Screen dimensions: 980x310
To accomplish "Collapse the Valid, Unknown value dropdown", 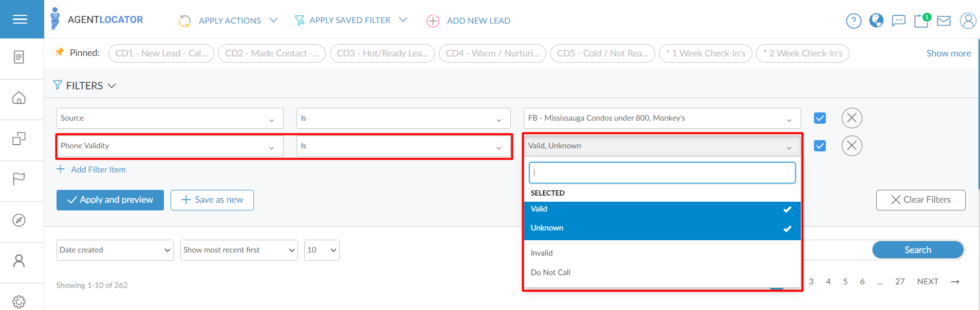I will pos(662,146).
